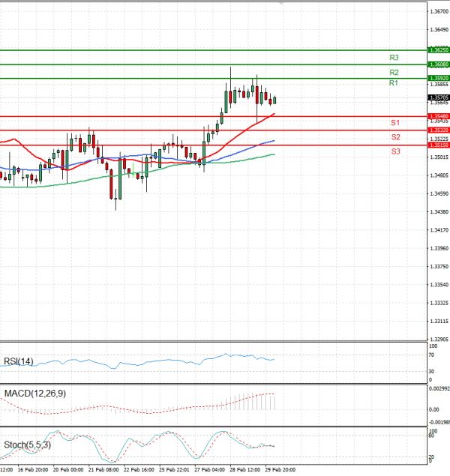Click the S2 support label
The height and width of the screenshot is (476, 450).
396,137
